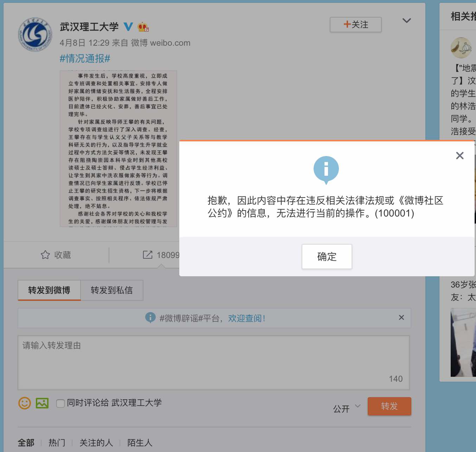Click the 确定 button in the dialog
This screenshot has width=476, height=452.
point(327,257)
